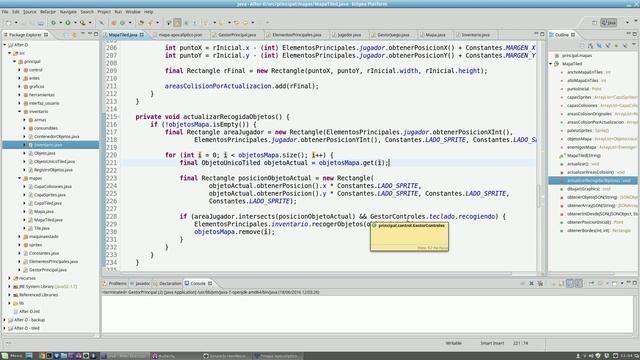Open the dropdown next to the Debug icon
The height and width of the screenshot is (360, 640).
click(x=60, y=23)
